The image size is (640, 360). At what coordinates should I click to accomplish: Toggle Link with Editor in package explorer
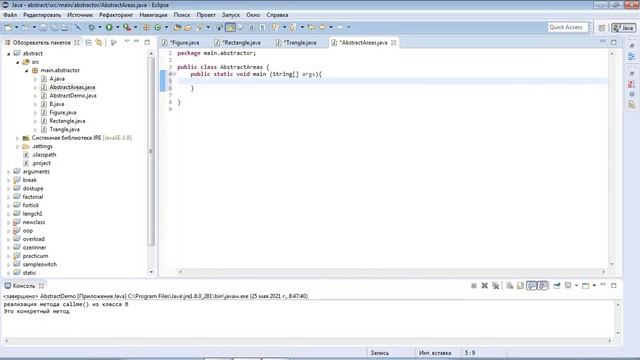point(99,42)
